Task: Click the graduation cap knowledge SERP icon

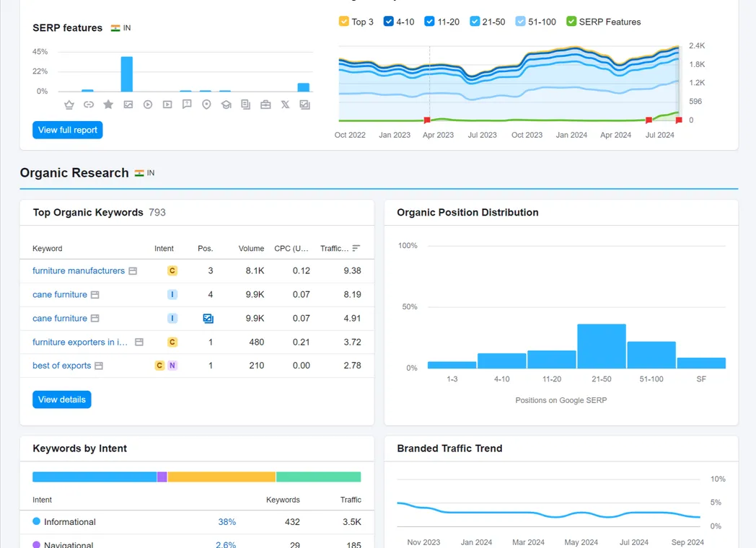Action: click(x=226, y=105)
